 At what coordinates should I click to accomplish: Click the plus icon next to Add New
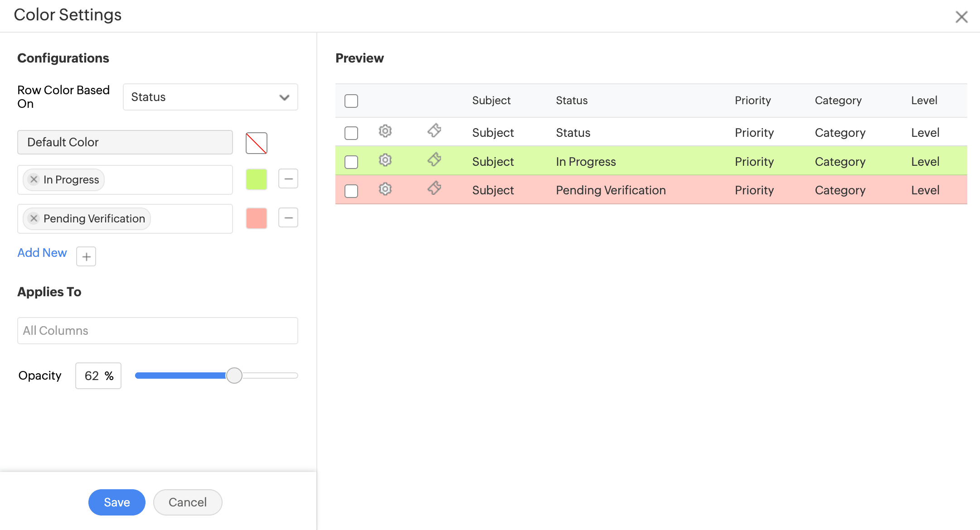coord(86,257)
